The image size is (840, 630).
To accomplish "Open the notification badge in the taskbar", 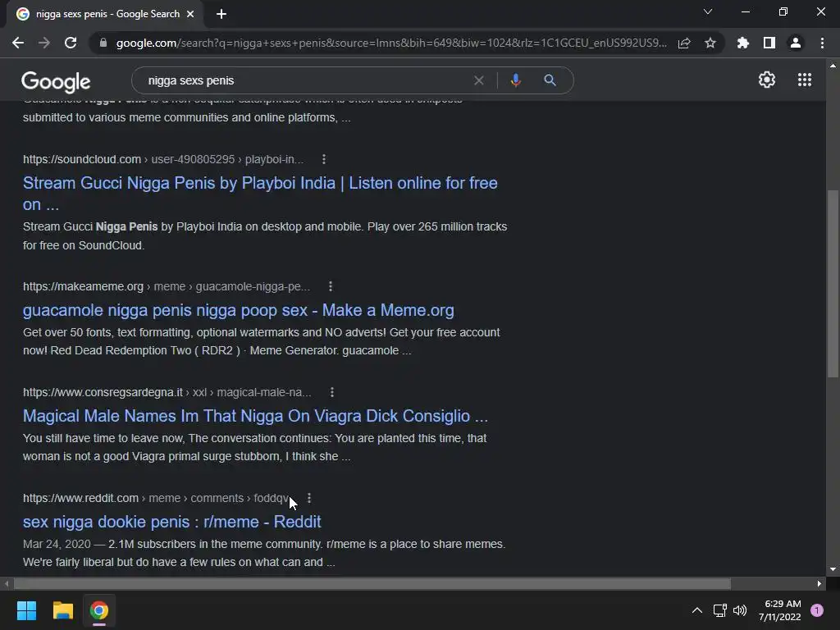I will point(817,610).
